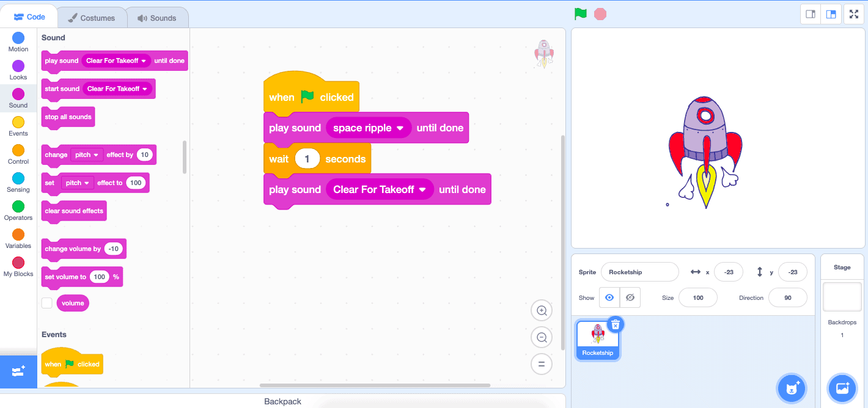Screen dimensions: 868x408
Task: Click the full screen stage mode icon
Action: pyautogui.click(x=853, y=13)
